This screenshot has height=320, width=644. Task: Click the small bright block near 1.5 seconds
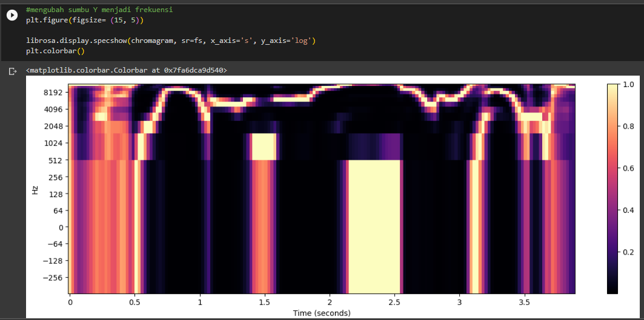point(264,147)
